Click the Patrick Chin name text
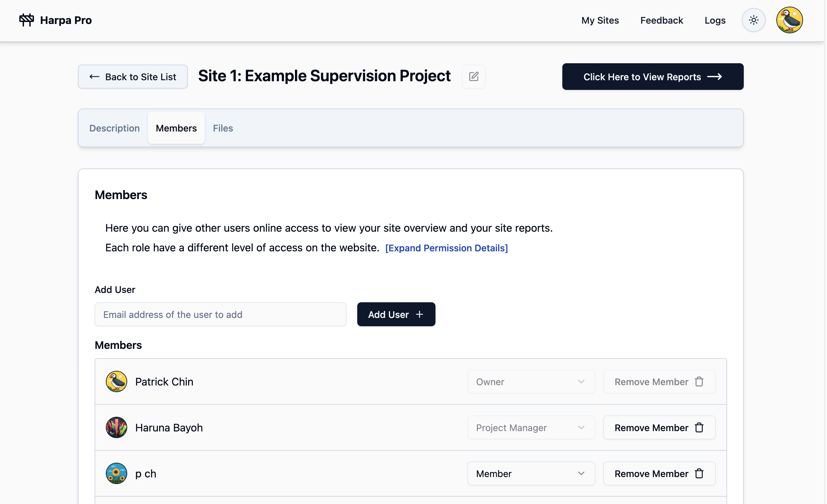 click(164, 381)
